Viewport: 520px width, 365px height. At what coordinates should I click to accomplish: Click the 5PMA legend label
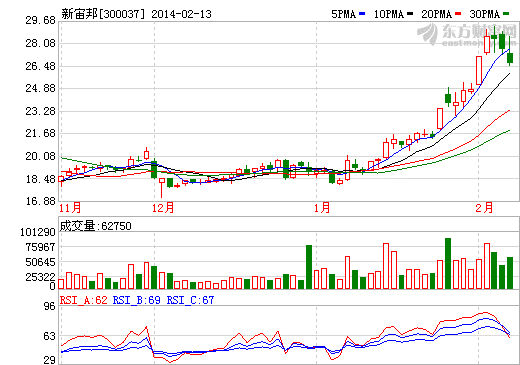click(x=344, y=14)
